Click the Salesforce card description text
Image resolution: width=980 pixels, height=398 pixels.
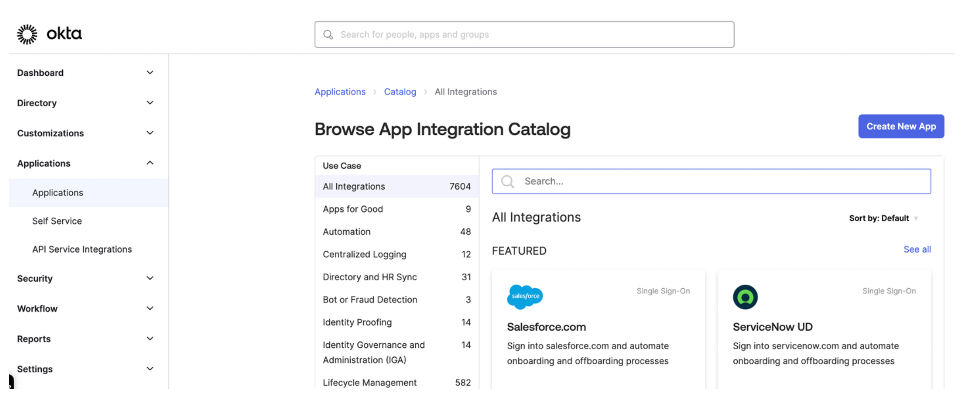[x=588, y=353]
